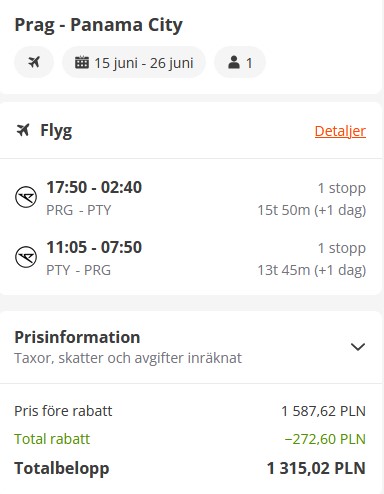Open the 15 juni - 26 juni date selector

point(134,62)
